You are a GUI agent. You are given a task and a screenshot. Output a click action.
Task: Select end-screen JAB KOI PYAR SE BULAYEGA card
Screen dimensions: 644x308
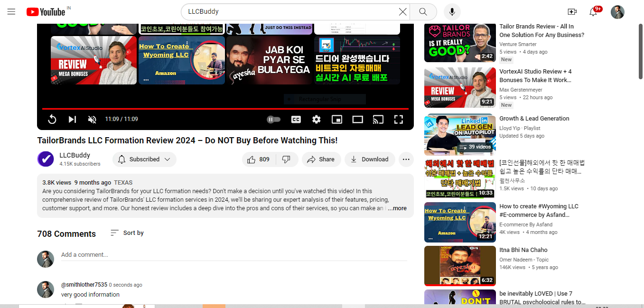270,60
